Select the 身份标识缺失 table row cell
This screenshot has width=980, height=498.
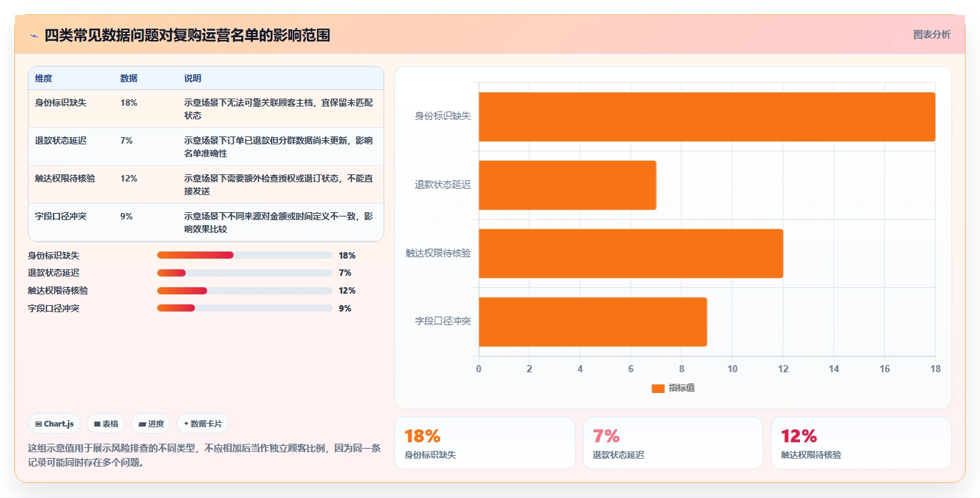coord(61,103)
